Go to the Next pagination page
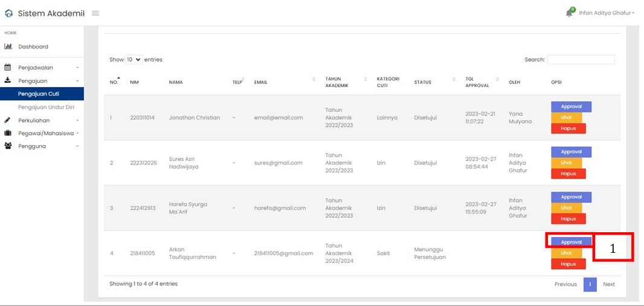Viewport: 644px width, 306px height. click(608, 284)
